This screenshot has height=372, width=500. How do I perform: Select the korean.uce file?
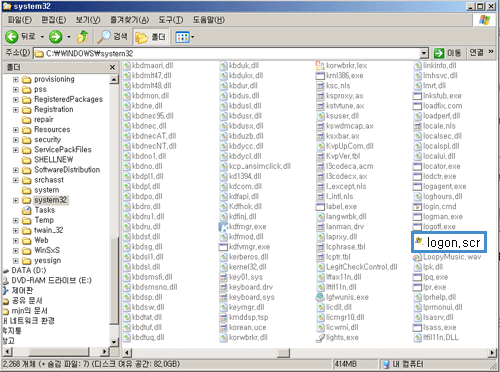[247, 327]
